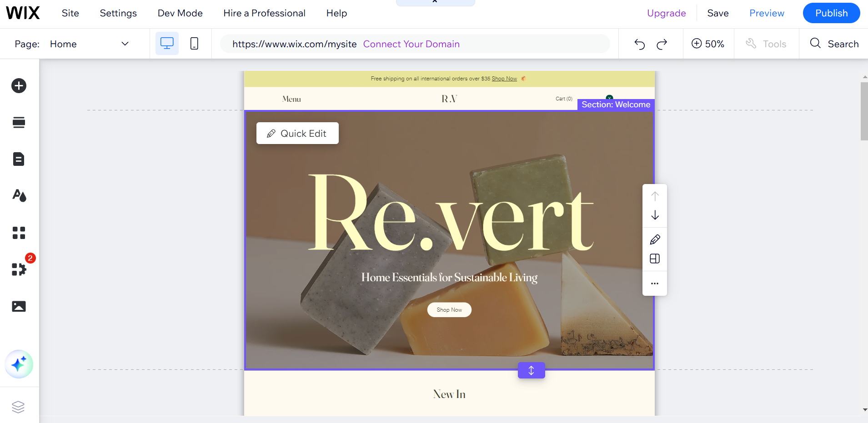Undo the last action
This screenshot has height=423, width=868.
(x=639, y=44)
